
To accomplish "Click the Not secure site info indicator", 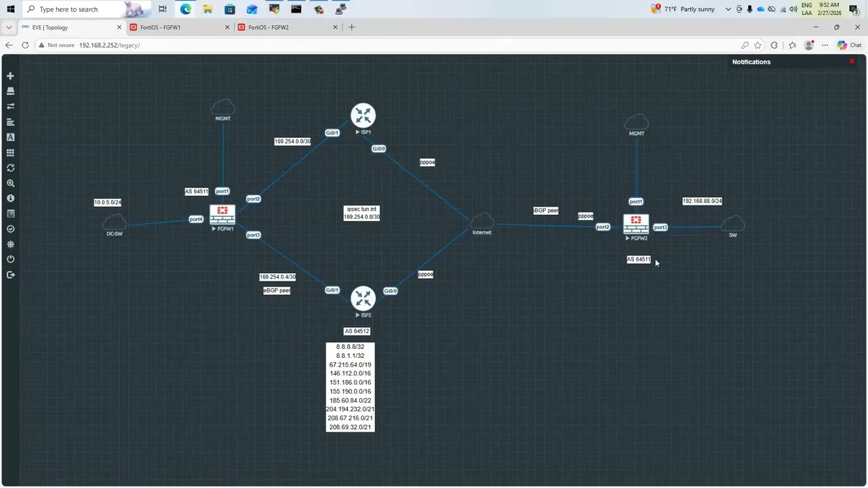I will coord(56,45).
